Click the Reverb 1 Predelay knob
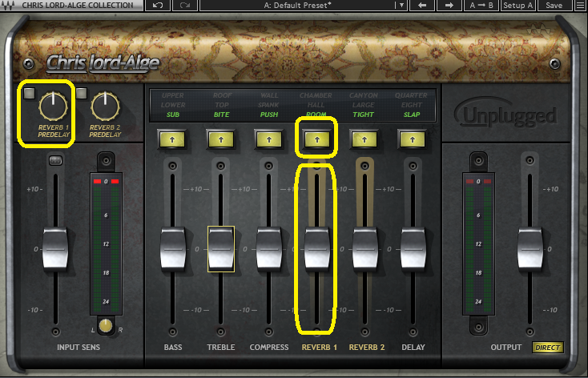This screenshot has height=378, width=588. coord(52,103)
